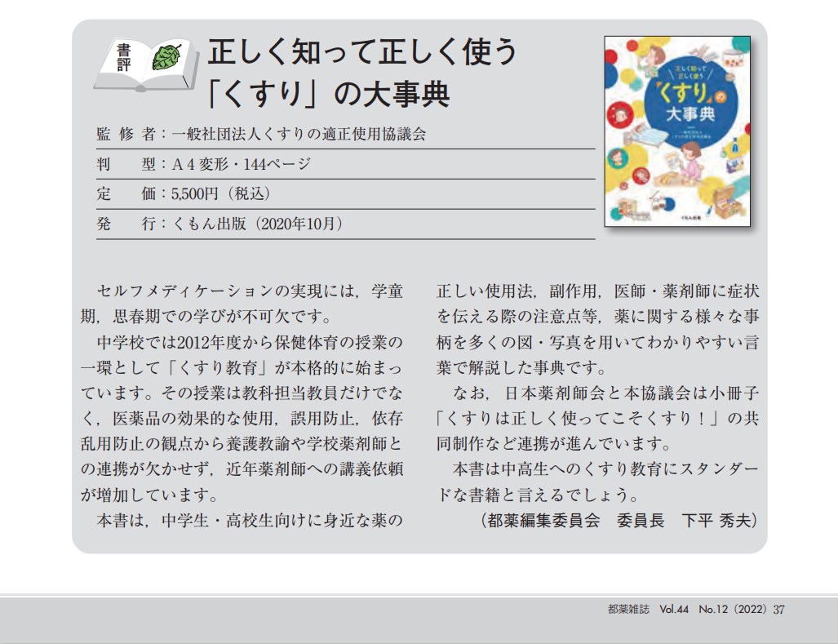Open the くすりの大事典 book cover thumbnail
Screen dimensions: 838x644
tap(676, 131)
